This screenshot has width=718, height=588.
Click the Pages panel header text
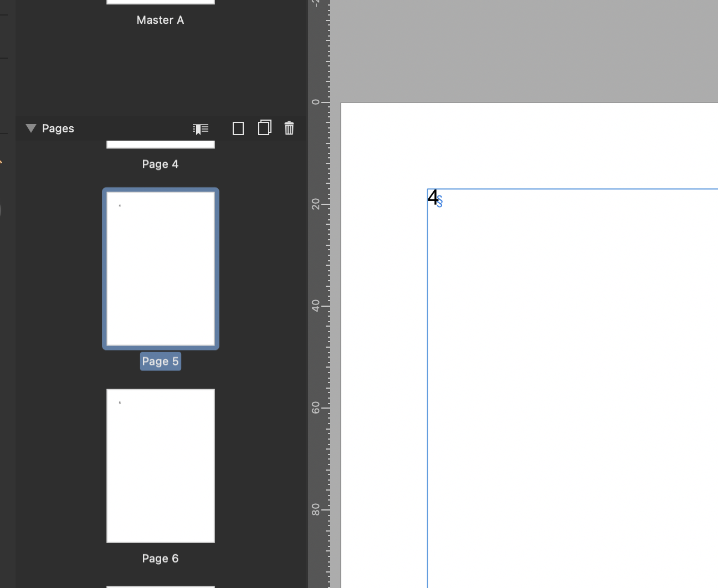coord(58,128)
